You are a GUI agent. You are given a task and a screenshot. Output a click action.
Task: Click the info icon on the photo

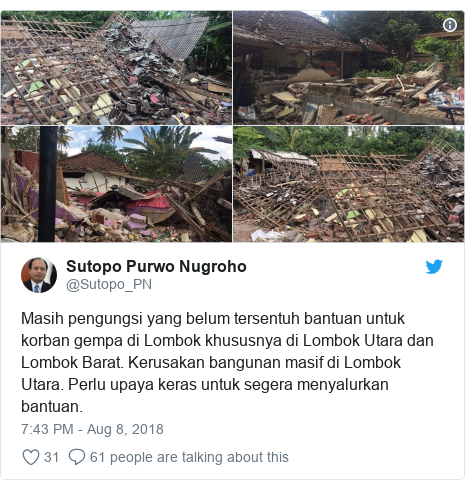[x=450, y=25]
